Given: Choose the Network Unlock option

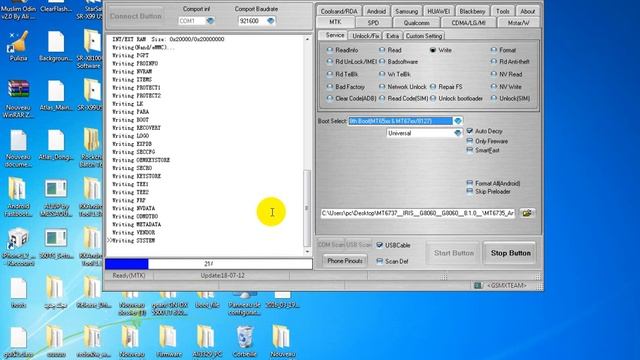Looking at the screenshot, I should (402, 87).
